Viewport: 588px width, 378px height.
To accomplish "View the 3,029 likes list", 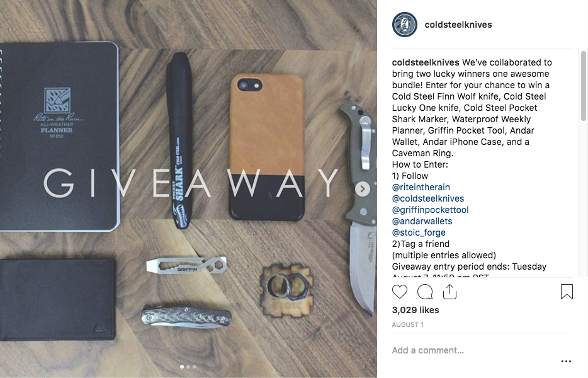I will pyautogui.click(x=416, y=310).
